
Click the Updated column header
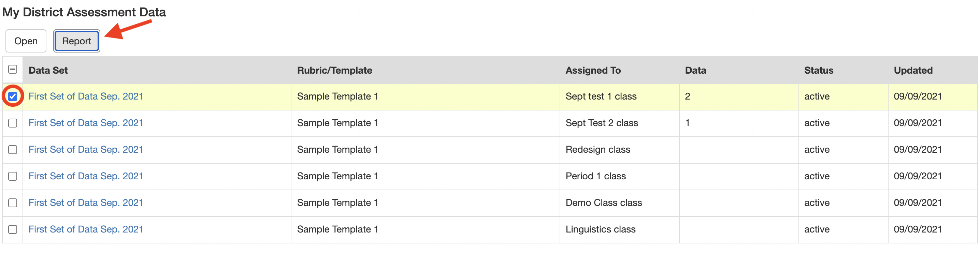[x=913, y=70]
